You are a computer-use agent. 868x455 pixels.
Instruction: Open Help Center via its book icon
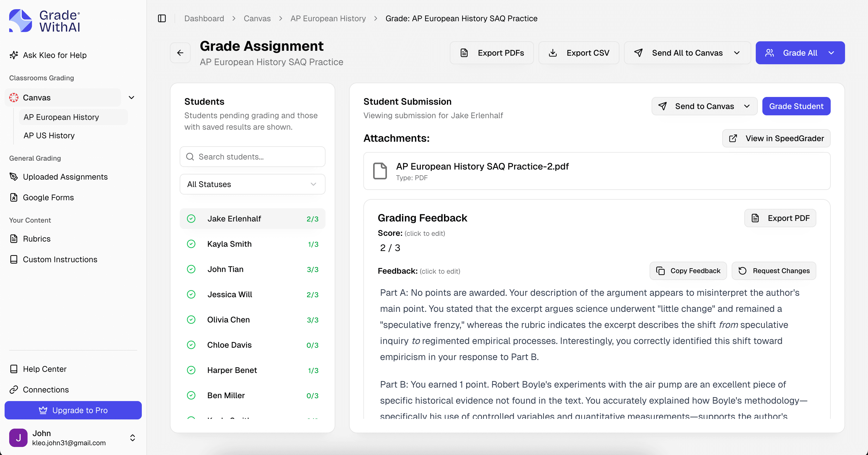pos(14,369)
